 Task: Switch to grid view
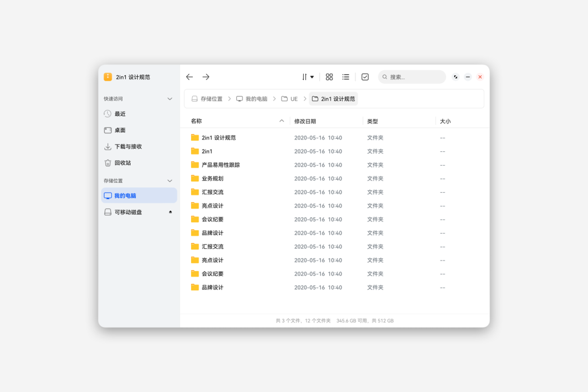tap(329, 77)
